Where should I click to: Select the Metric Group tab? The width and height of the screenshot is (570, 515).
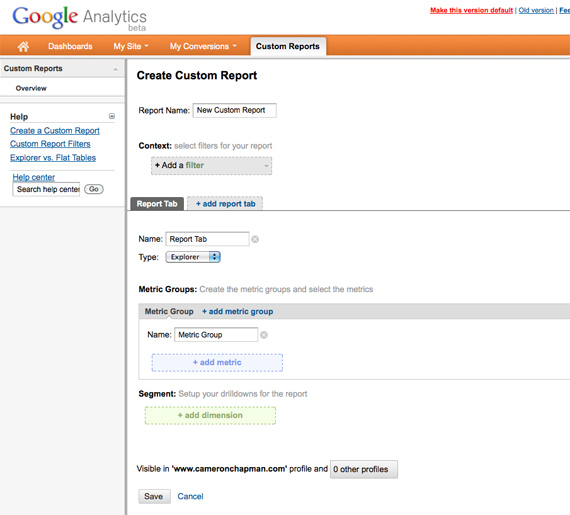pos(169,311)
